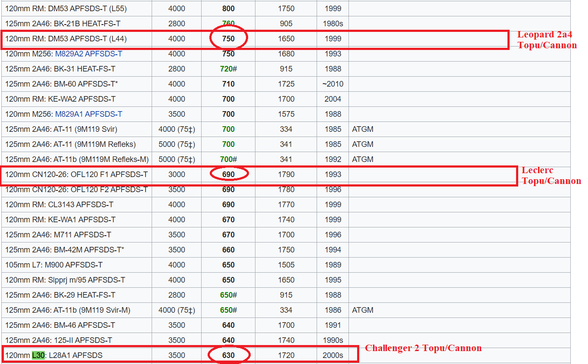
Task: Select the velocity value 1725
Action: (x=286, y=84)
